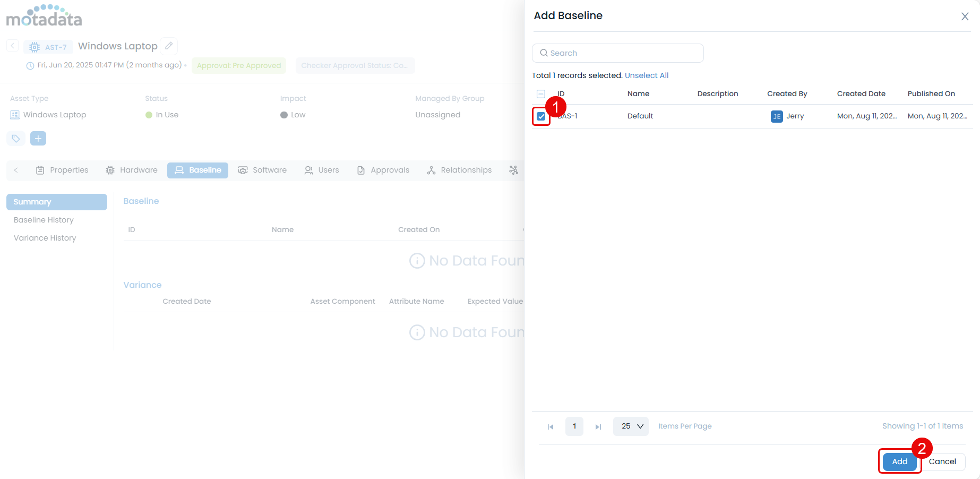
Task: Go to last page pagination icon
Action: click(598, 426)
